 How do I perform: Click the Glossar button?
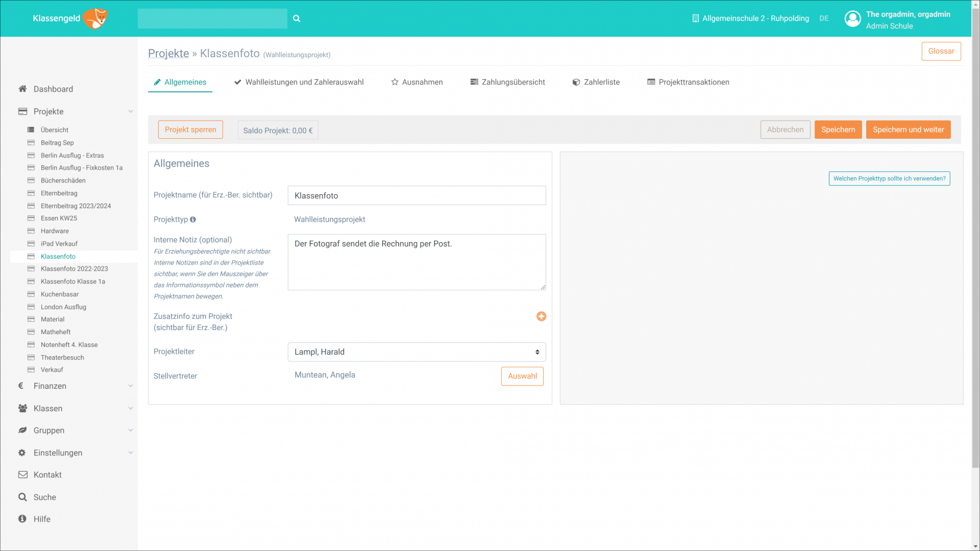point(941,51)
